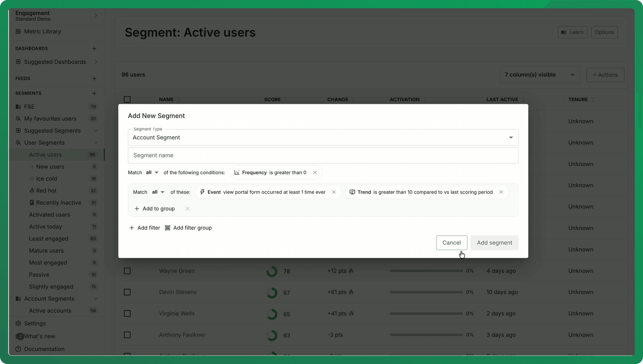Click the plus icon next to SEGMENTS
643x364 pixels.
(x=94, y=93)
